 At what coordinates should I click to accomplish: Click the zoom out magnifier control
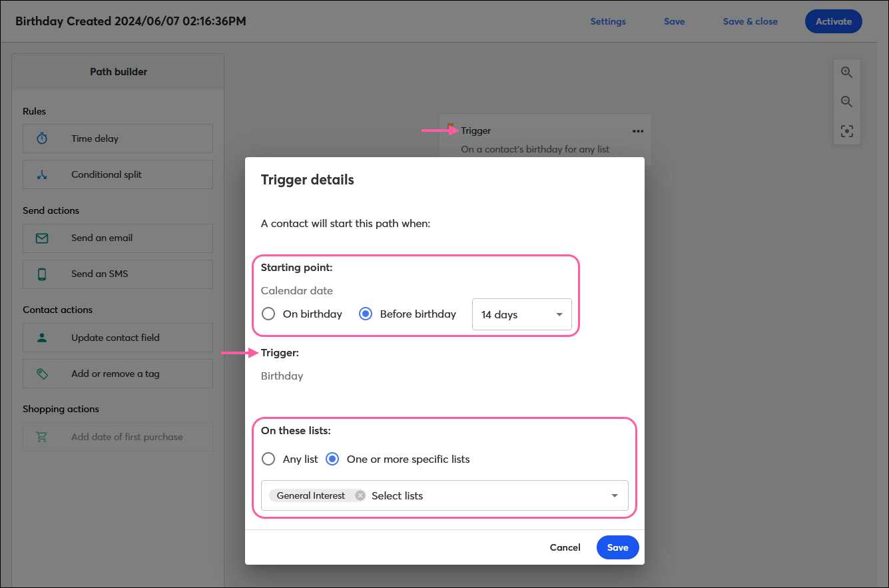pos(846,101)
